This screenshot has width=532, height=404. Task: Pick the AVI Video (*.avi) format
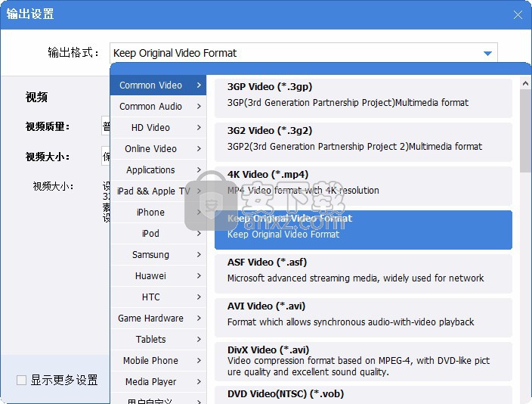pos(363,317)
